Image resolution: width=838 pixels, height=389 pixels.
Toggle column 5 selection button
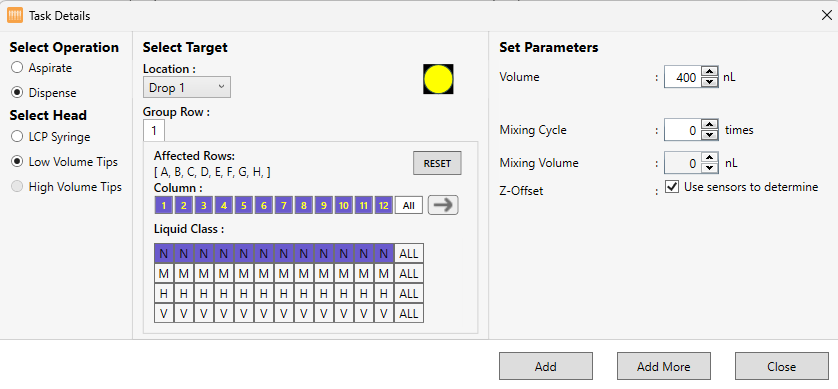tap(244, 205)
